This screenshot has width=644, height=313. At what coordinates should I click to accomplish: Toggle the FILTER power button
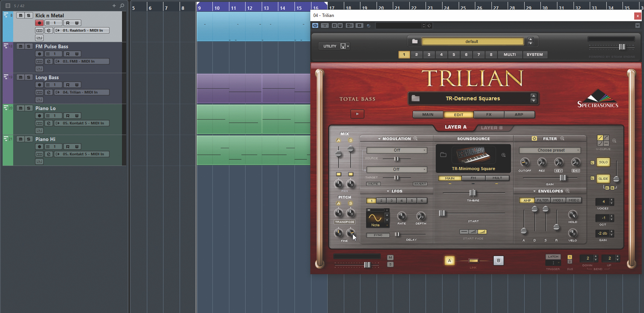click(x=534, y=138)
